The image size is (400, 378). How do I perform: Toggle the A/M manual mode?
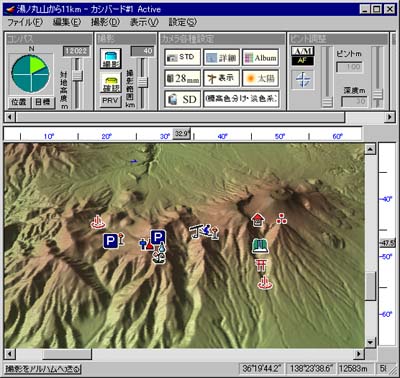point(303,51)
